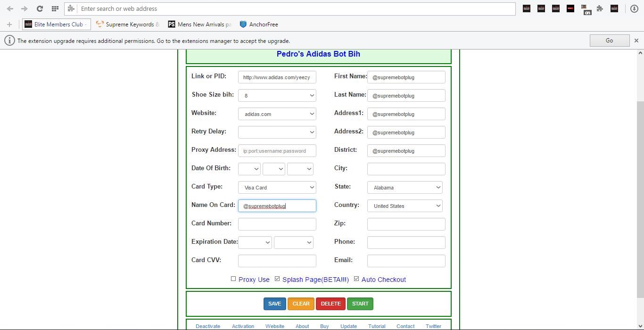
Task: Click Go to accept the extension upgrade
Action: (610, 41)
